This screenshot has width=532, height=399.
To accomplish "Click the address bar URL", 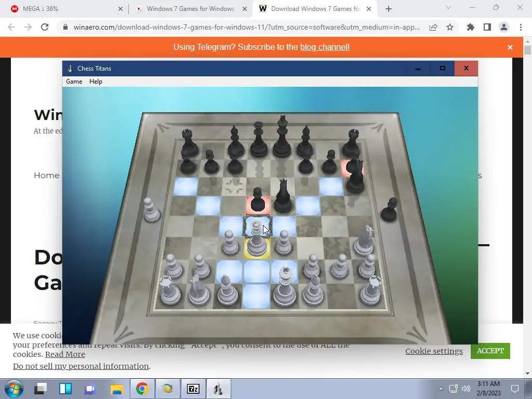I will (247, 27).
